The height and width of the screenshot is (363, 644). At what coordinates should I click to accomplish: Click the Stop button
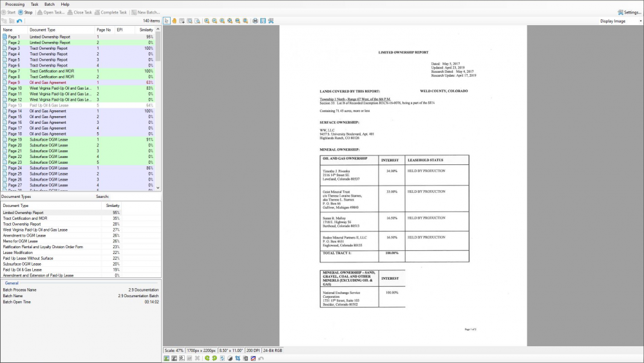tap(25, 12)
